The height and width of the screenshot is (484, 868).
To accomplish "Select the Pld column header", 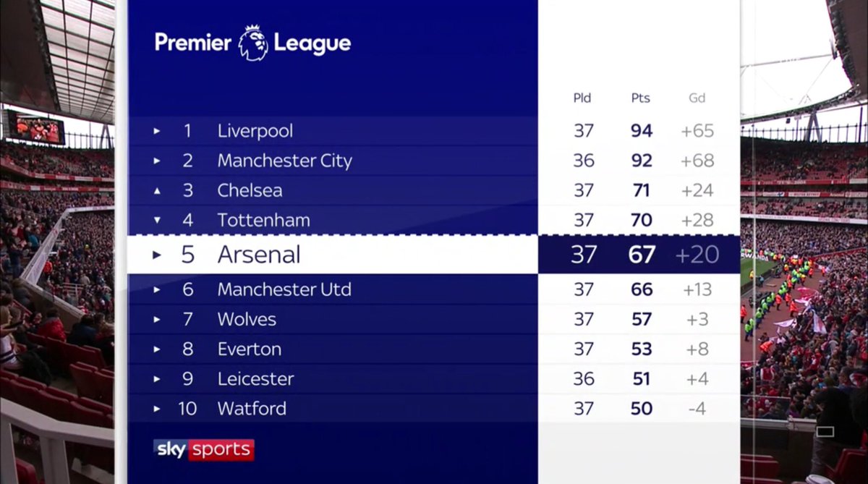I will click(x=582, y=98).
